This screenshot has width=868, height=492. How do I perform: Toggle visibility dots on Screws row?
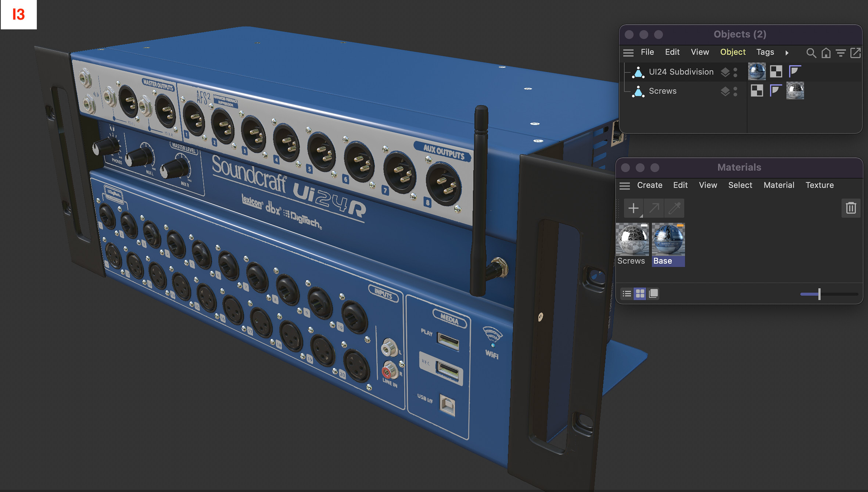coord(735,91)
